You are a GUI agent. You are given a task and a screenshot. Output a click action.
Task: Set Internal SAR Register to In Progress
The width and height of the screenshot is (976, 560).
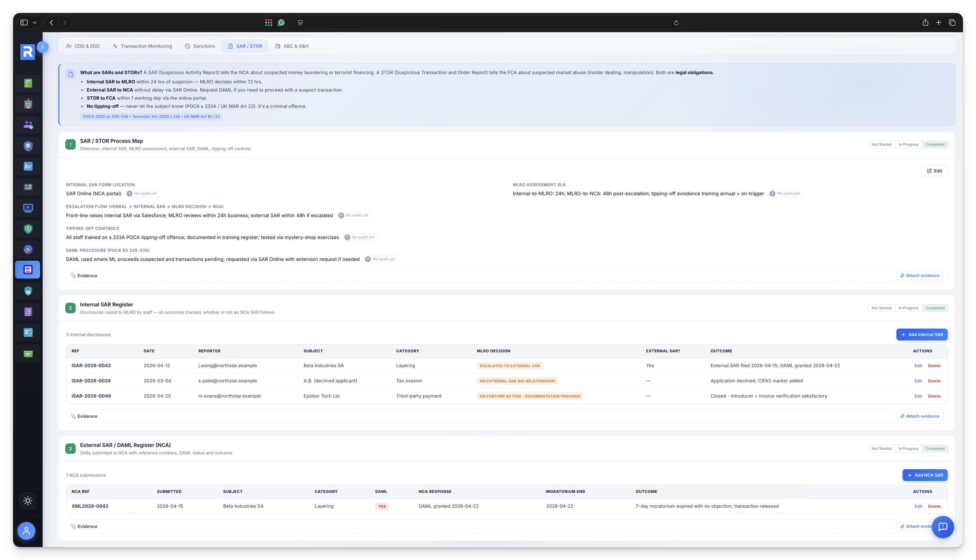coord(908,308)
